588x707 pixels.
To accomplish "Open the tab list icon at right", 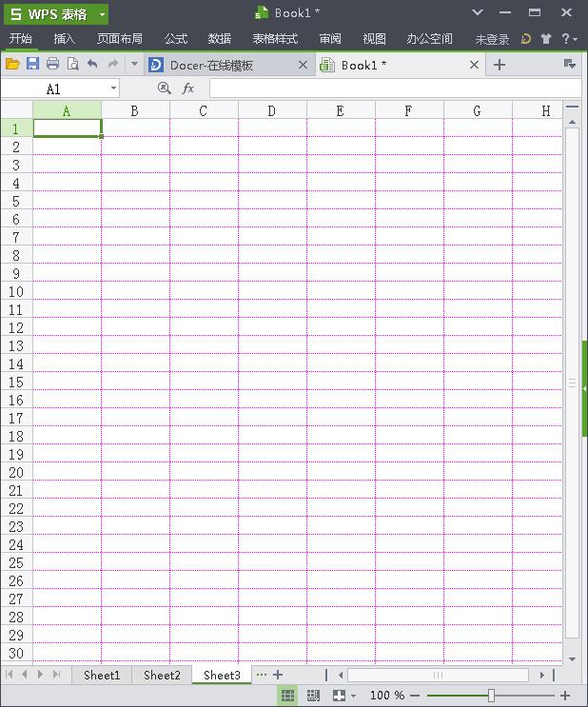I will click(x=570, y=64).
